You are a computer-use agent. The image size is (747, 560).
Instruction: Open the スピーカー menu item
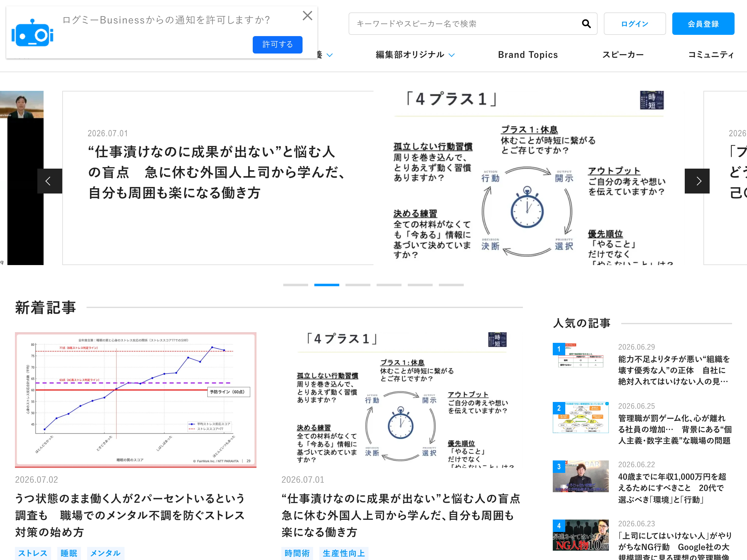coord(623,55)
